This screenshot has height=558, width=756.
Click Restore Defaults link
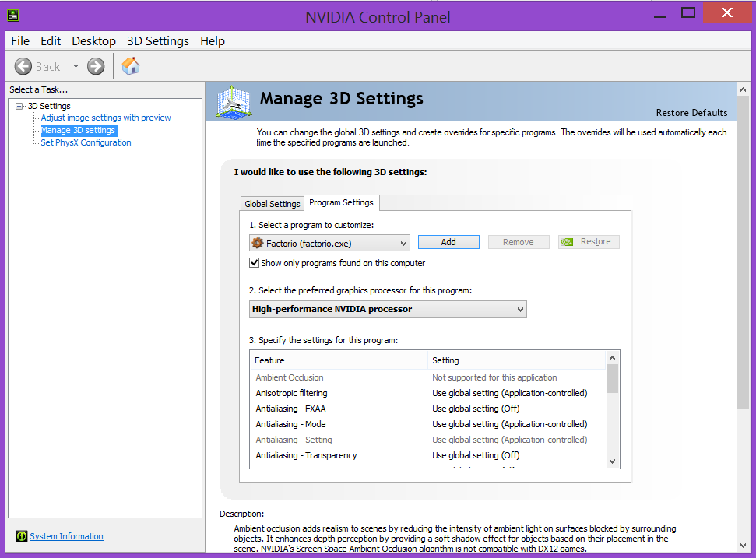[691, 112]
